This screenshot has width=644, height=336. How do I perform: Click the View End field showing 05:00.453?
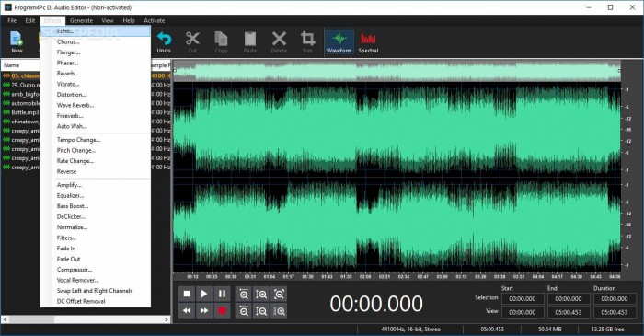(568, 312)
